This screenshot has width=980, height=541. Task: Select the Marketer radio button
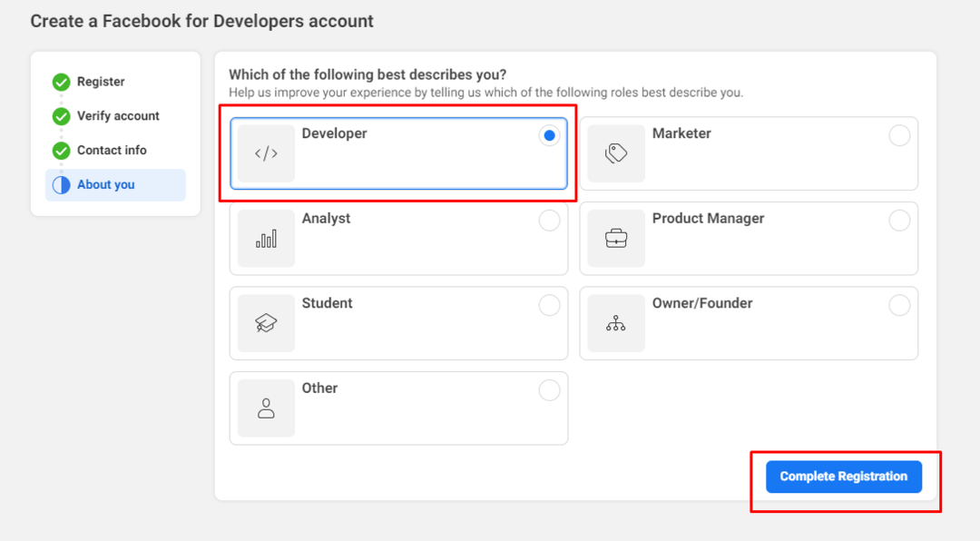coord(899,134)
